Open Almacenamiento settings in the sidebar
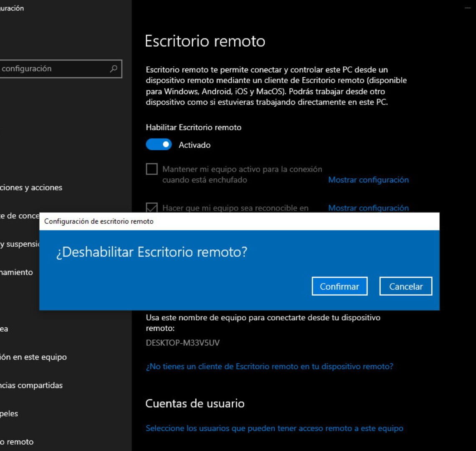The image size is (476, 451). click(x=17, y=272)
